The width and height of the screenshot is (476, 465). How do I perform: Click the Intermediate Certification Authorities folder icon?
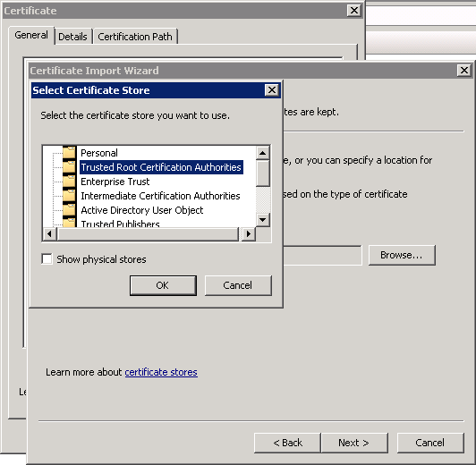point(69,195)
